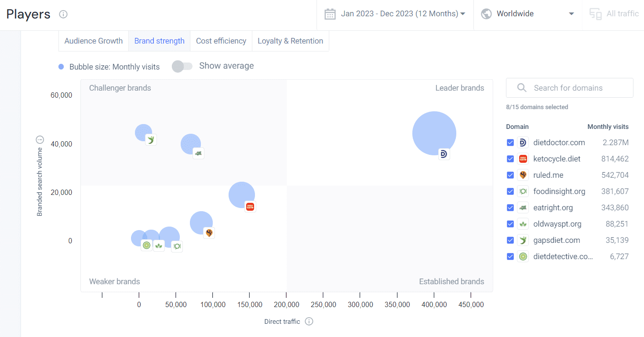Click the foodinsight logo marker on chart

(177, 246)
